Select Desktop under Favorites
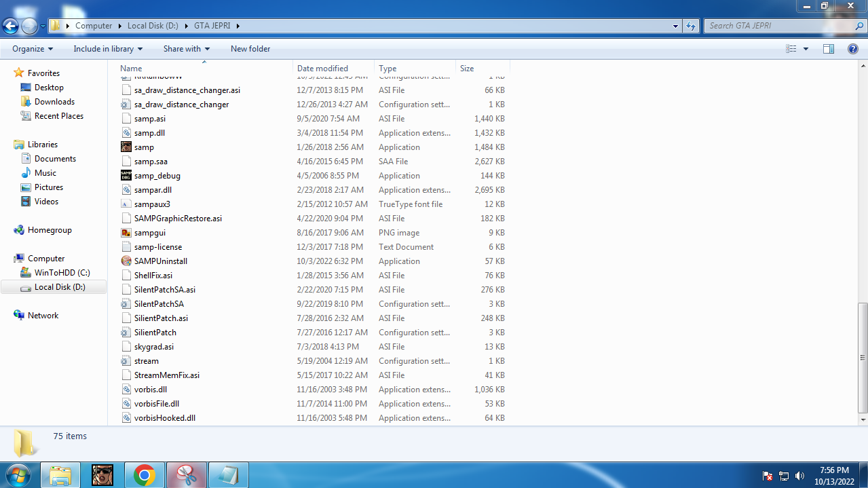The image size is (868, 488). 49,88
